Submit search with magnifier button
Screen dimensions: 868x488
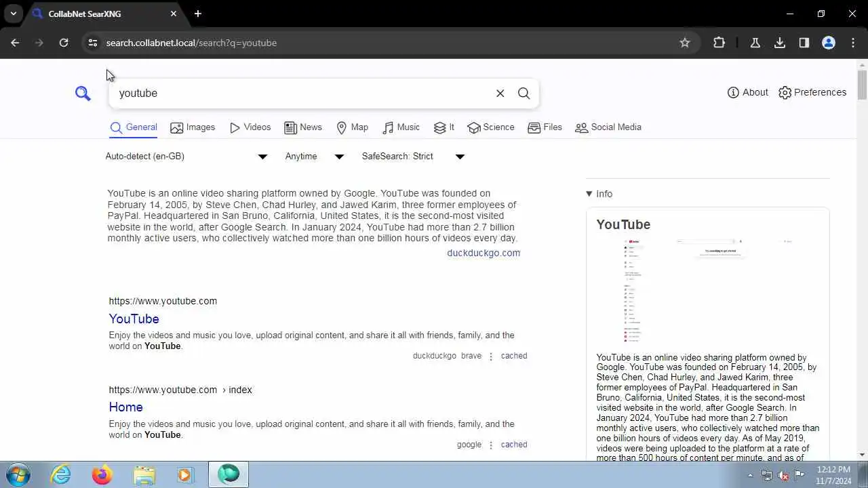[x=524, y=94]
